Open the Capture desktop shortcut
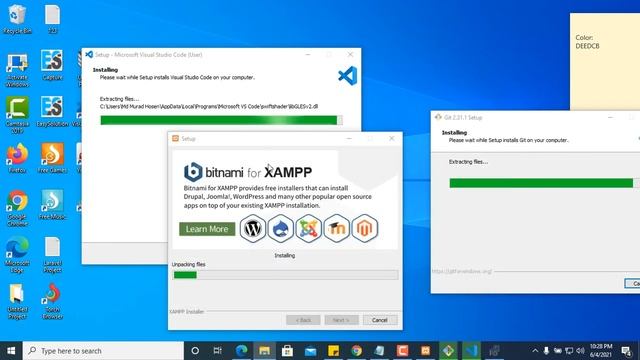This screenshot has width=640, height=360. (52, 65)
